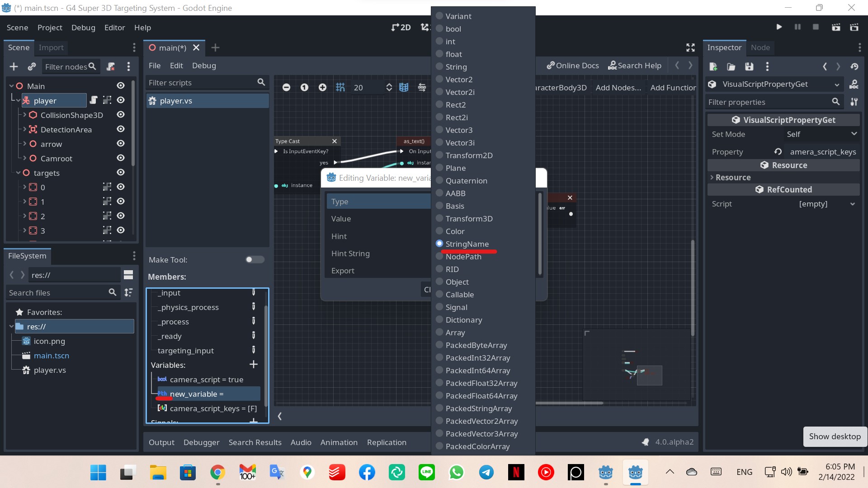The width and height of the screenshot is (868, 488).
Task: Save the current resource with the floppy icon
Action: (749, 66)
